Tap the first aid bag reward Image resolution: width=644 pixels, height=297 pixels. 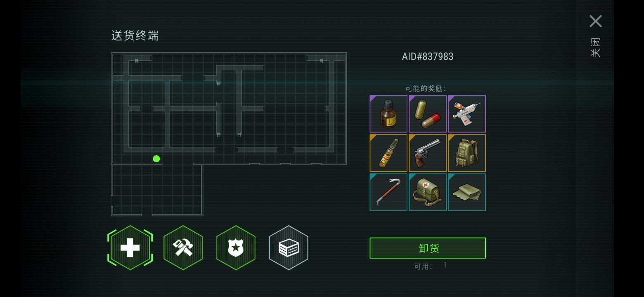pyautogui.click(x=428, y=192)
